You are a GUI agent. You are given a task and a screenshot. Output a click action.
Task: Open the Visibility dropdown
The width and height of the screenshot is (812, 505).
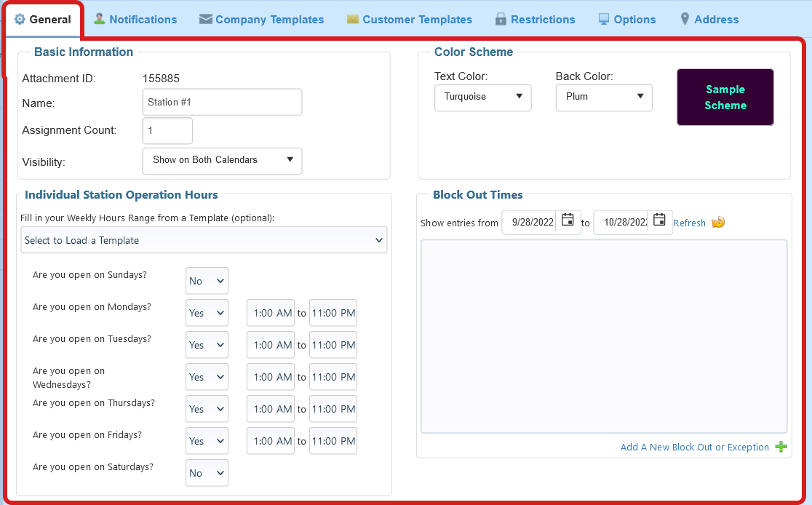click(x=222, y=160)
